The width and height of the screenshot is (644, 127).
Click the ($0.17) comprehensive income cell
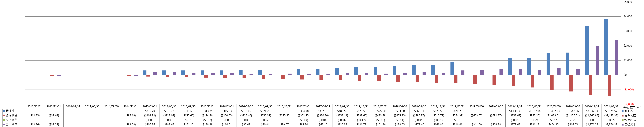click(x=361, y=120)
